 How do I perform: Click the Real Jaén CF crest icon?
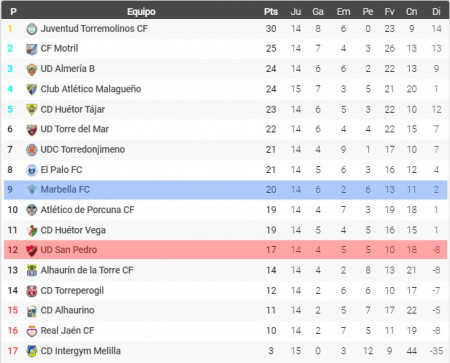[x=32, y=331]
